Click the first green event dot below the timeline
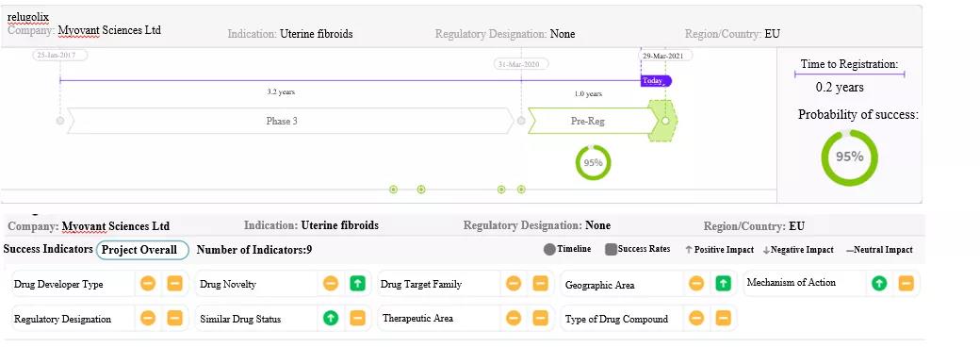The image size is (980, 347). coord(393,190)
